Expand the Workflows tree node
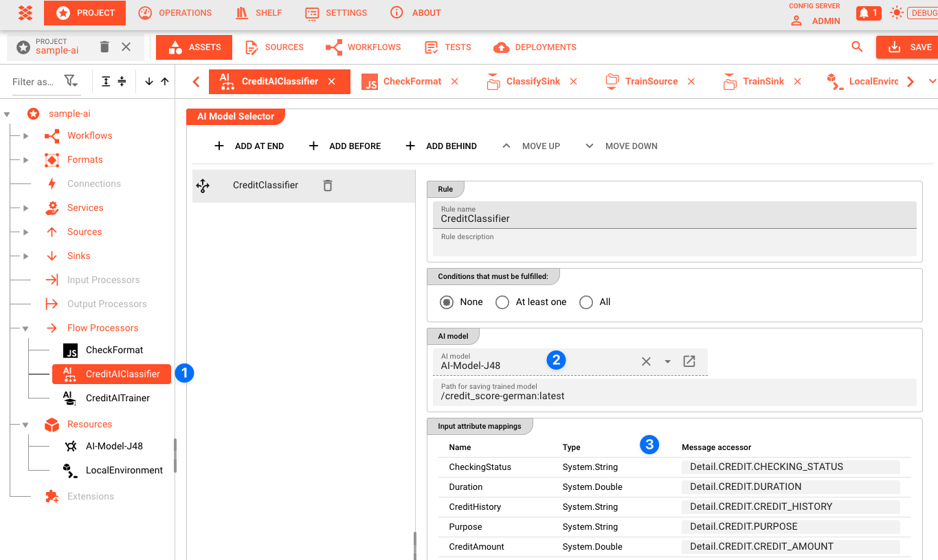 tap(25, 136)
